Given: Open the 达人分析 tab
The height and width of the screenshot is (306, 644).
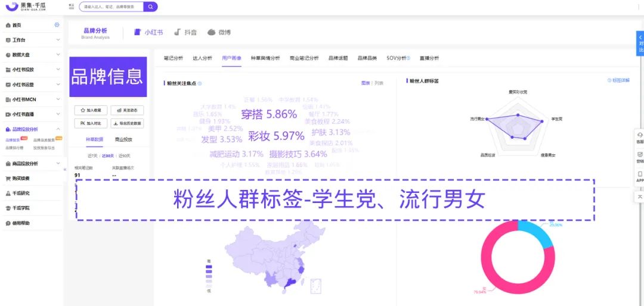Looking at the screenshot, I should [202, 58].
